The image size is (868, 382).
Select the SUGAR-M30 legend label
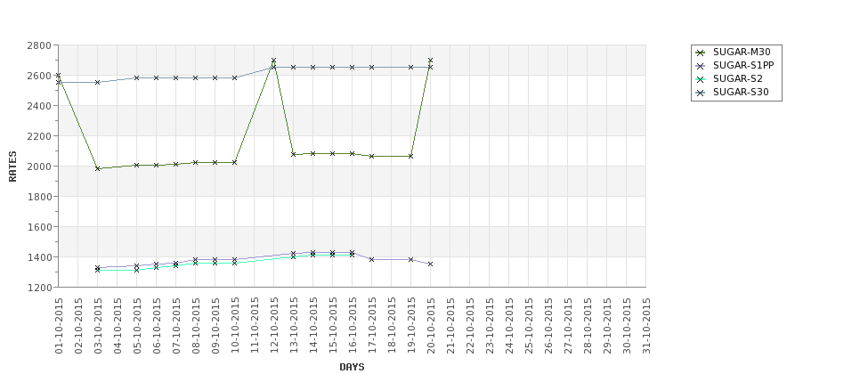(x=742, y=52)
